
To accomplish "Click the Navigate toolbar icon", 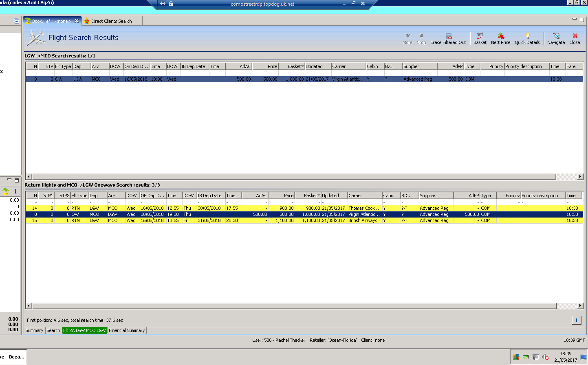I will pos(556,39).
